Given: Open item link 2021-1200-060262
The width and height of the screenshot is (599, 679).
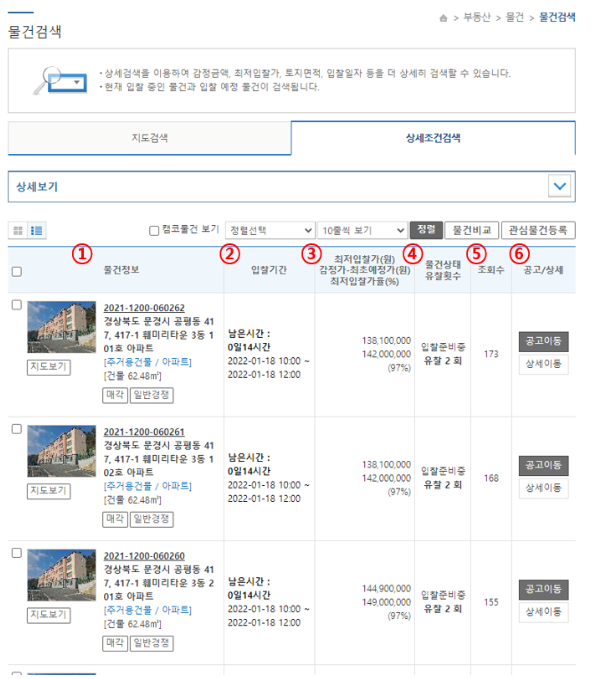Looking at the screenshot, I should pyautogui.click(x=144, y=308).
